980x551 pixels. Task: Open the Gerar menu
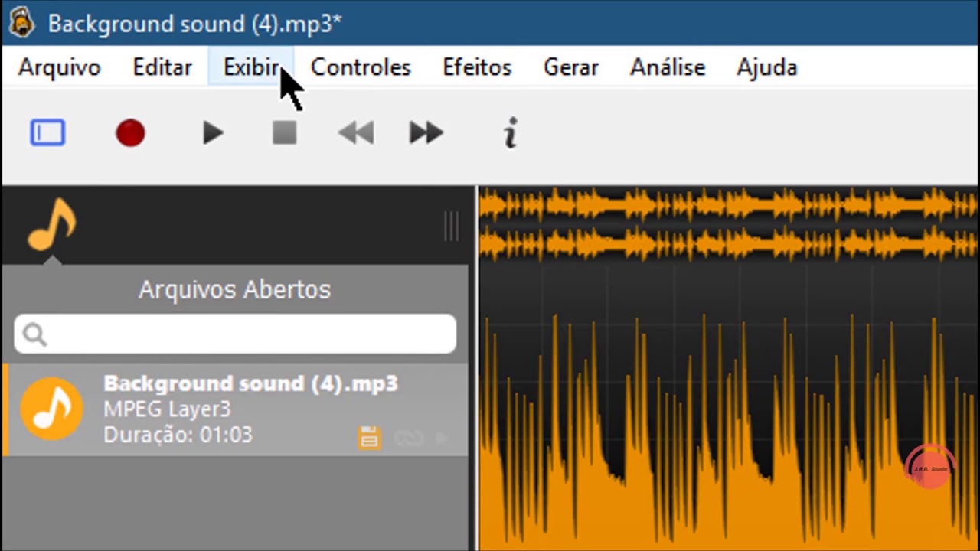(x=571, y=67)
